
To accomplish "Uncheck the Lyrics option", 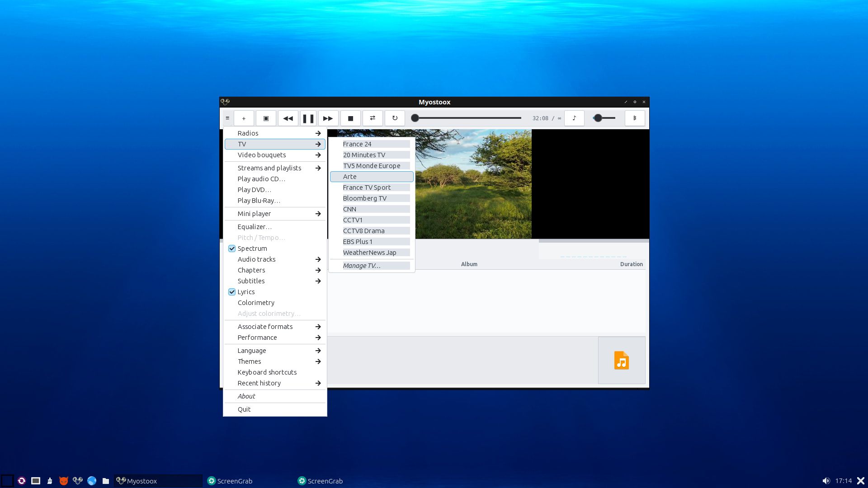I will coord(232,292).
